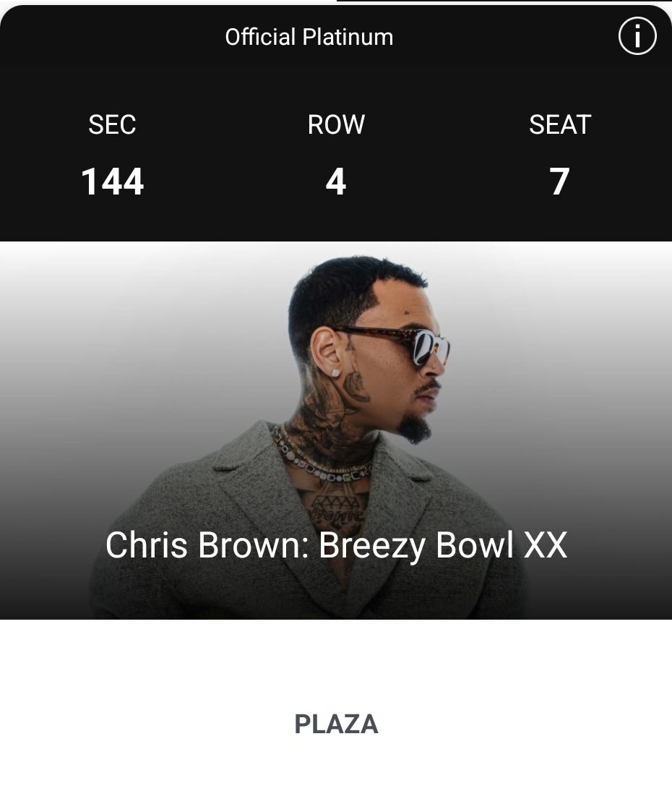Open the ticket info icon

[x=637, y=36]
